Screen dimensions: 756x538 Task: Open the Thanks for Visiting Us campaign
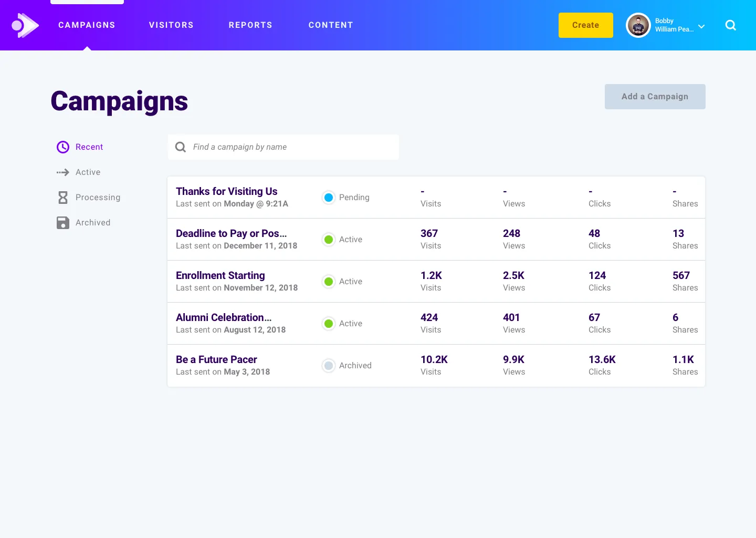coord(226,191)
